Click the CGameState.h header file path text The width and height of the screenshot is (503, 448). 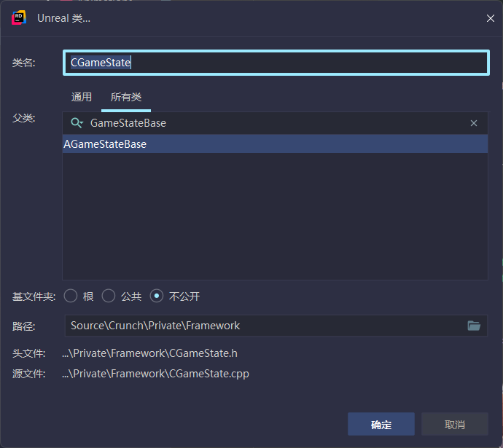[x=150, y=353]
